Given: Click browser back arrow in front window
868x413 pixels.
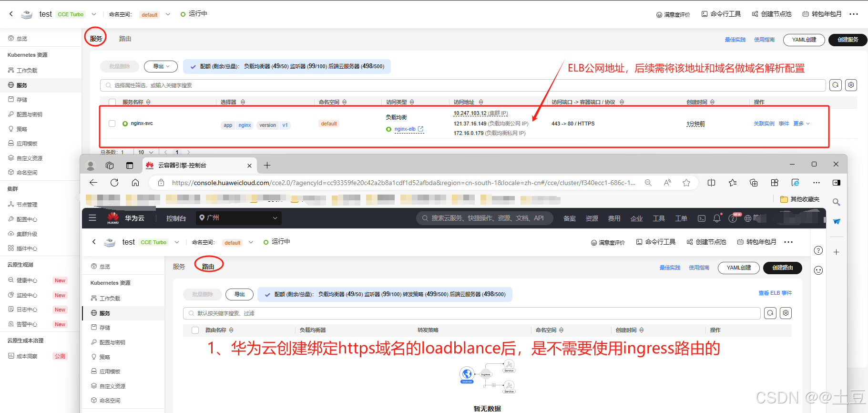Looking at the screenshot, I should 93,183.
